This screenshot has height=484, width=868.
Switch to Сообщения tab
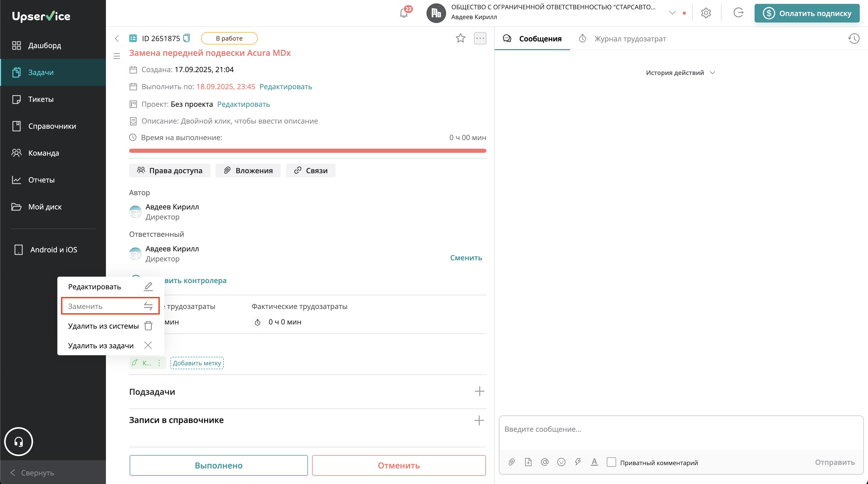[532, 39]
